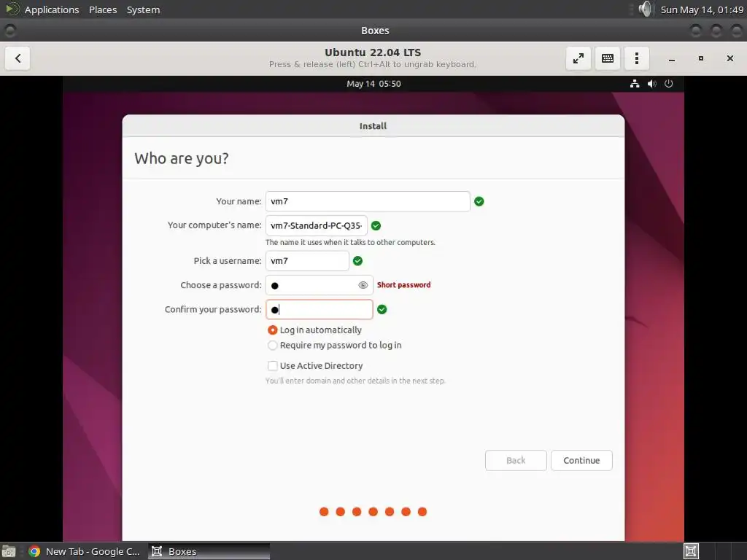The height and width of the screenshot is (560, 747).
Task: Click the computer's name input field
Action: 317,226
